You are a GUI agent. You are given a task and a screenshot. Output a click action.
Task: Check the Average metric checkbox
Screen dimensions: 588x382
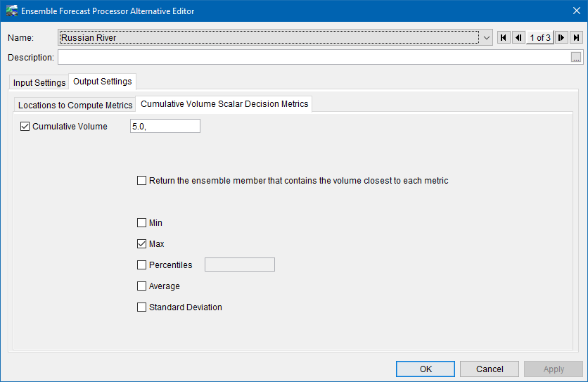coord(142,286)
